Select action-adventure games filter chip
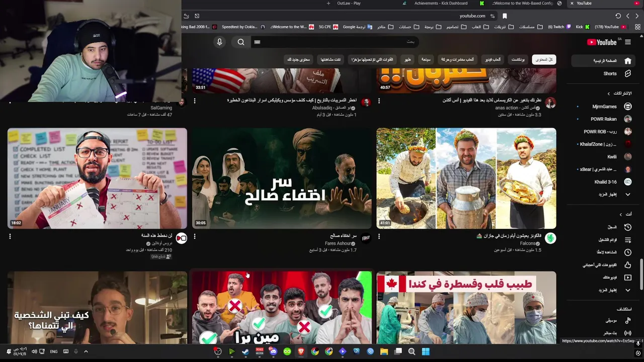644x362 pixels. click(x=457, y=60)
